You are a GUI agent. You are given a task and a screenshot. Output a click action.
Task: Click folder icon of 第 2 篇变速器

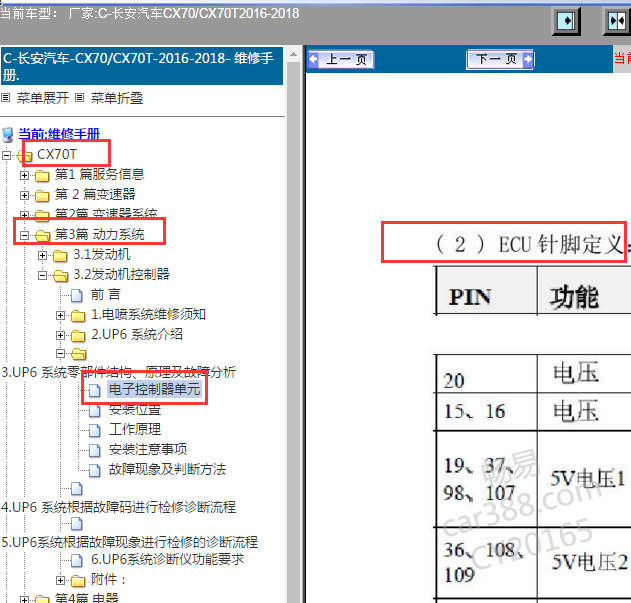point(42,196)
